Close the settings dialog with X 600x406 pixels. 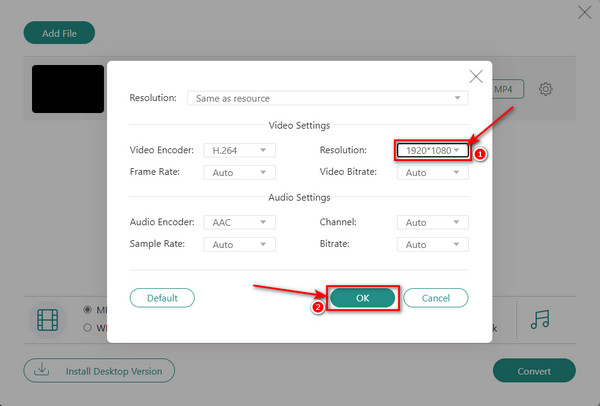click(x=476, y=76)
